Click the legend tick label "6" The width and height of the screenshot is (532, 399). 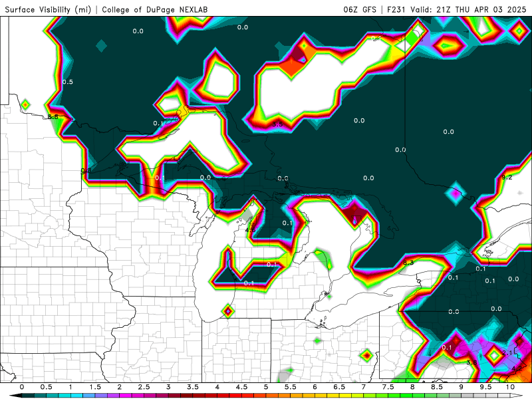pos(315,387)
